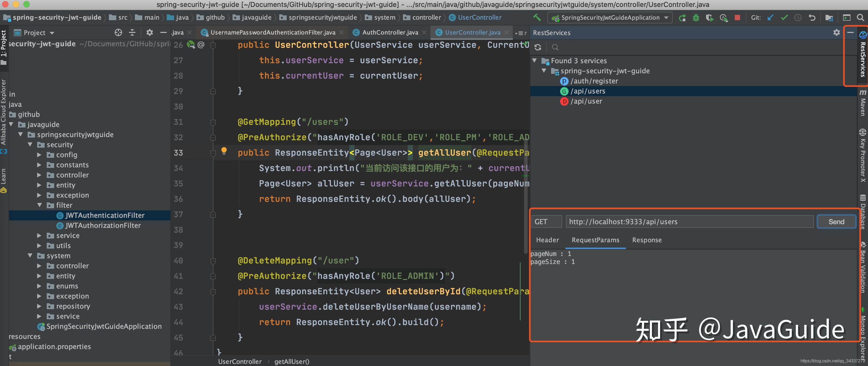Viewport: 868px width, 366px height.
Task: Click the red Stop button icon
Action: (x=737, y=18)
